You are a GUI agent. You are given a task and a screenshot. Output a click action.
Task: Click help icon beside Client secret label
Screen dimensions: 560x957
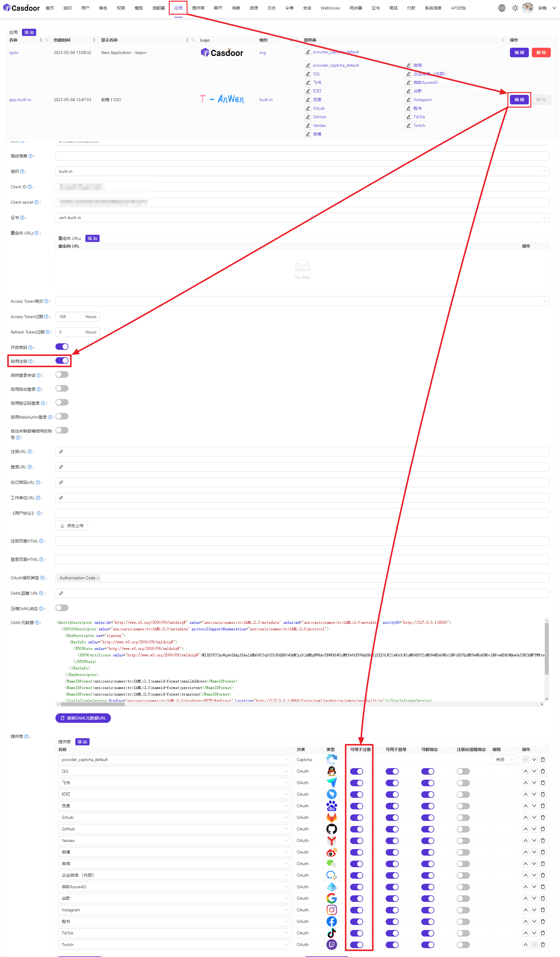[36, 202]
